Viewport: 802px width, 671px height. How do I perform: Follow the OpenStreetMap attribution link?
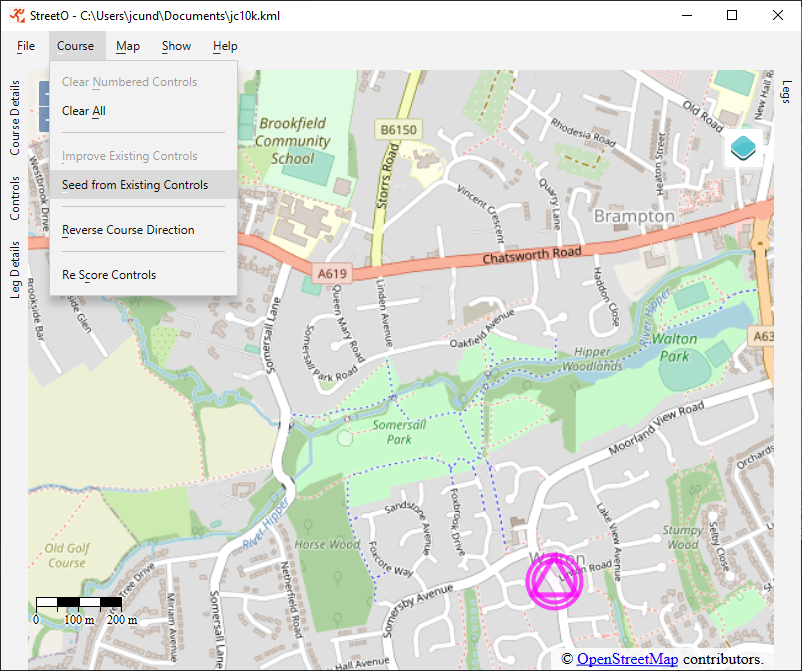tap(627, 659)
